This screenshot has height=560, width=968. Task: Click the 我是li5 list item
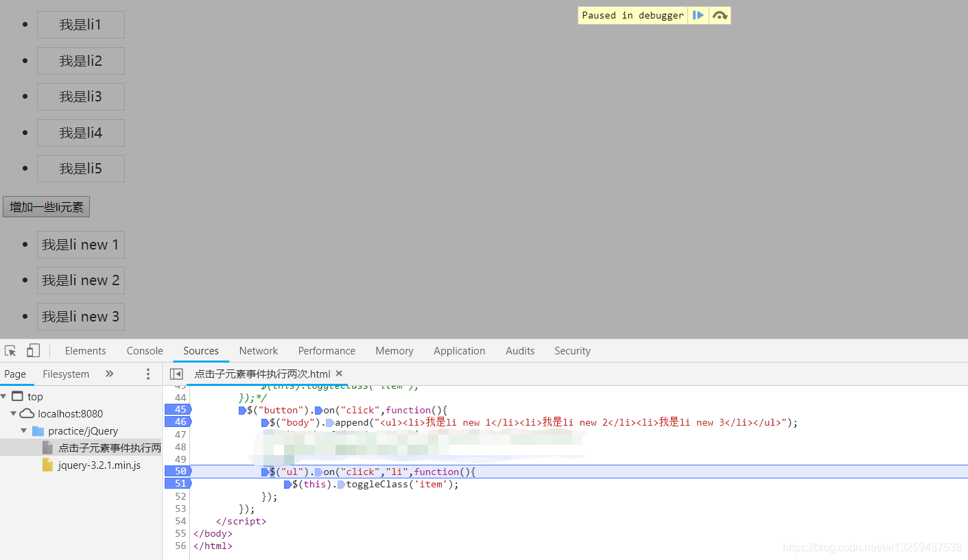pyautogui.click(x=81, y=169)
